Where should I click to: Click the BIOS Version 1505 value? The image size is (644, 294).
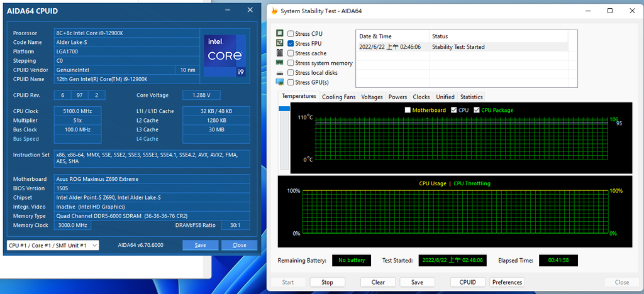(x=152, y=188)
